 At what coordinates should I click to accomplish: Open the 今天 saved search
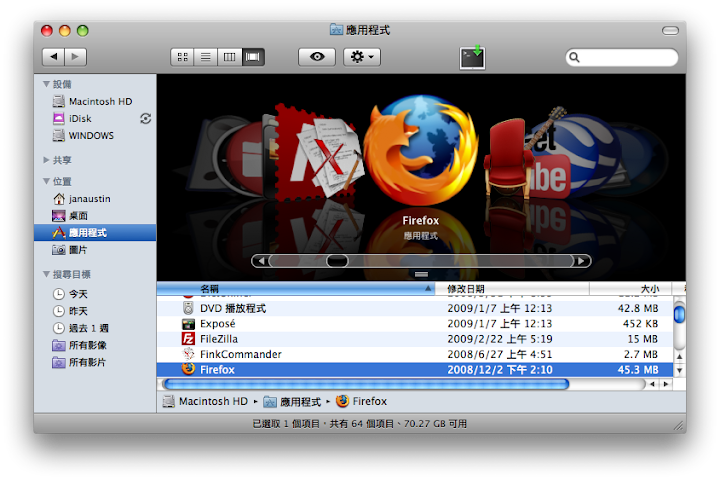click(95, 294)
